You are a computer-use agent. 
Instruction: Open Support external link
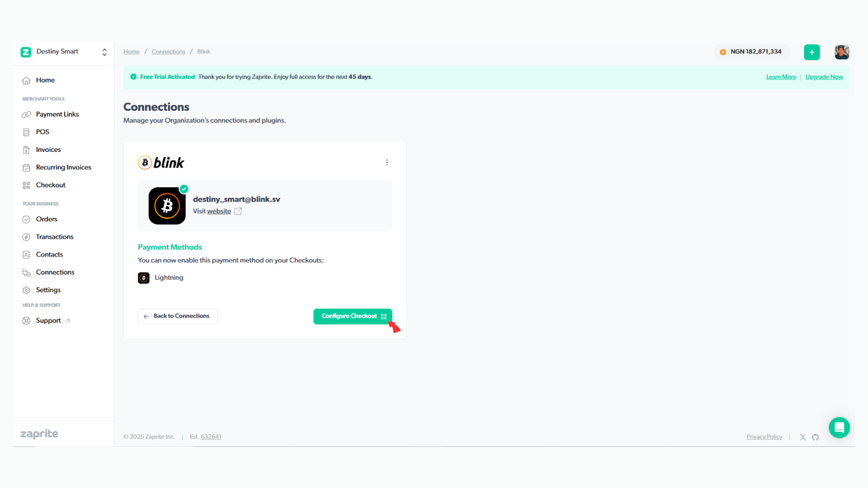pyautogui.click(x=48, y=320)
